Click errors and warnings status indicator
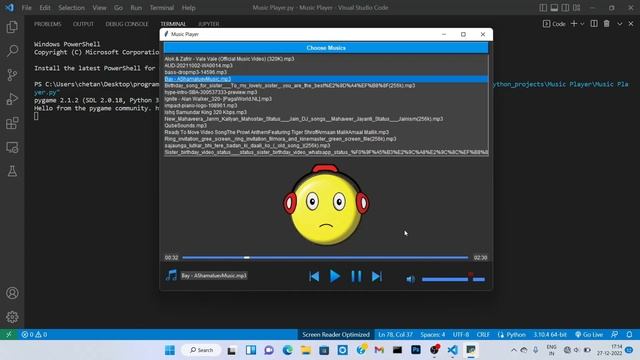The width and height of the screenshot is (640, 360). coord(34,334)
